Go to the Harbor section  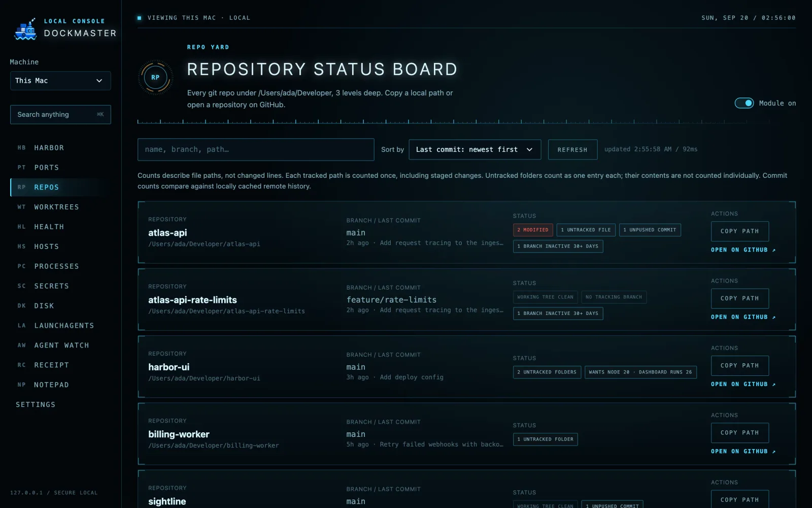60,148
